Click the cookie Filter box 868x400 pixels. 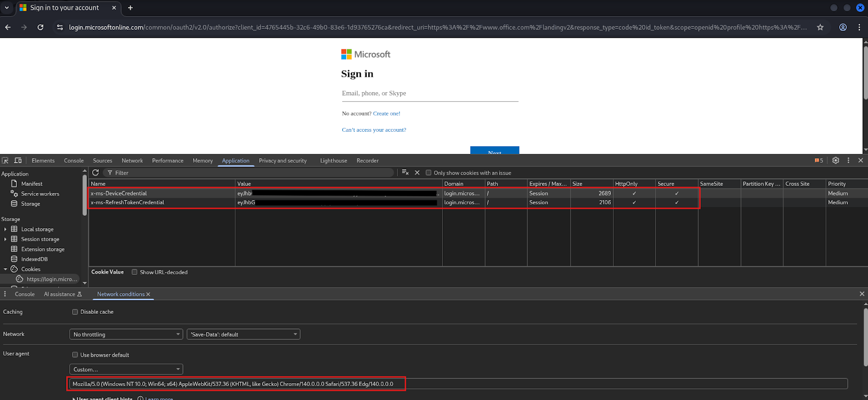248,173
